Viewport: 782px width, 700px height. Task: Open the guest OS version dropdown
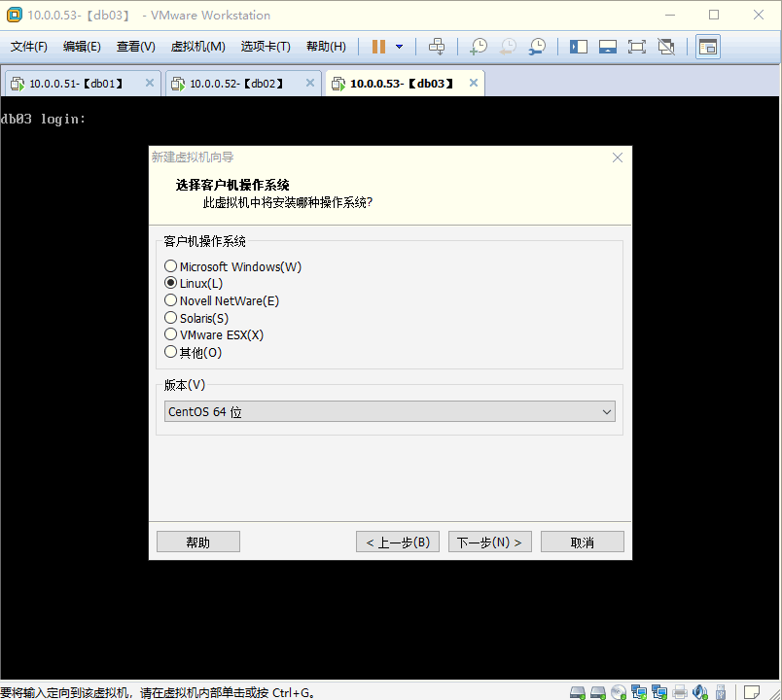[606, 411]
